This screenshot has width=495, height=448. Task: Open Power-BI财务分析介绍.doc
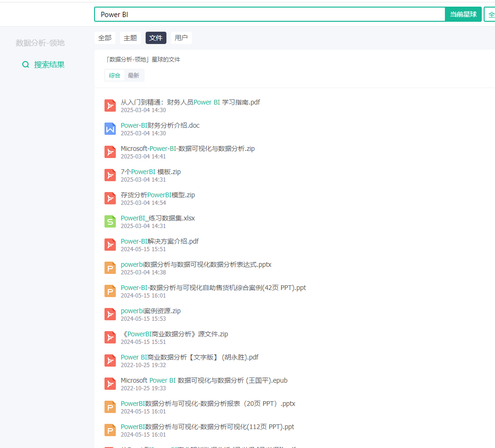[x=160, y=125]
